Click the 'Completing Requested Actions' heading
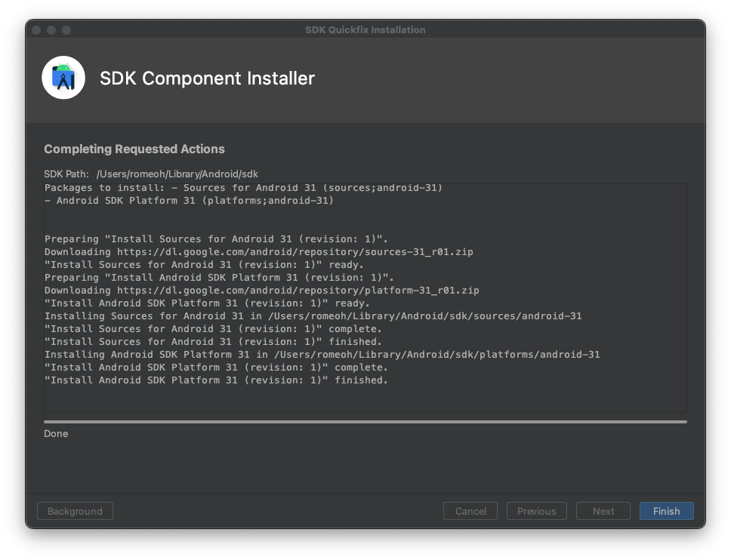This screenshot has width=731, height=560. (x=134, y=149)
